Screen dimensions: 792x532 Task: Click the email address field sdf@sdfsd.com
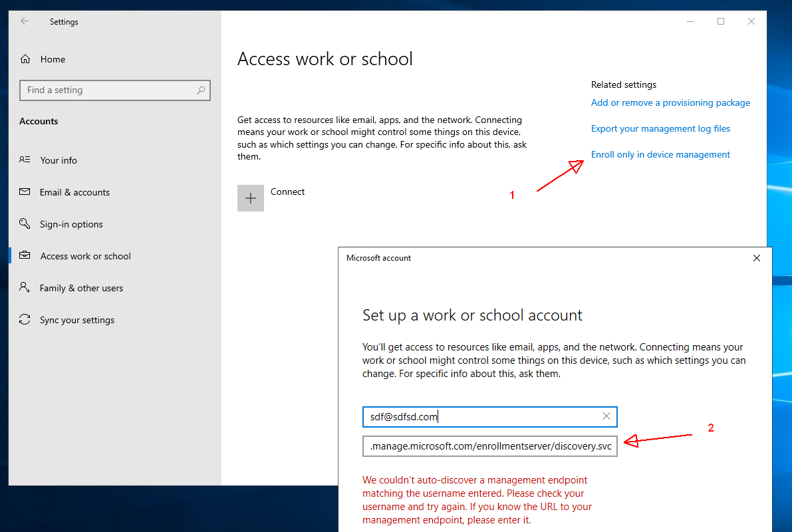[x=489, y=417]
